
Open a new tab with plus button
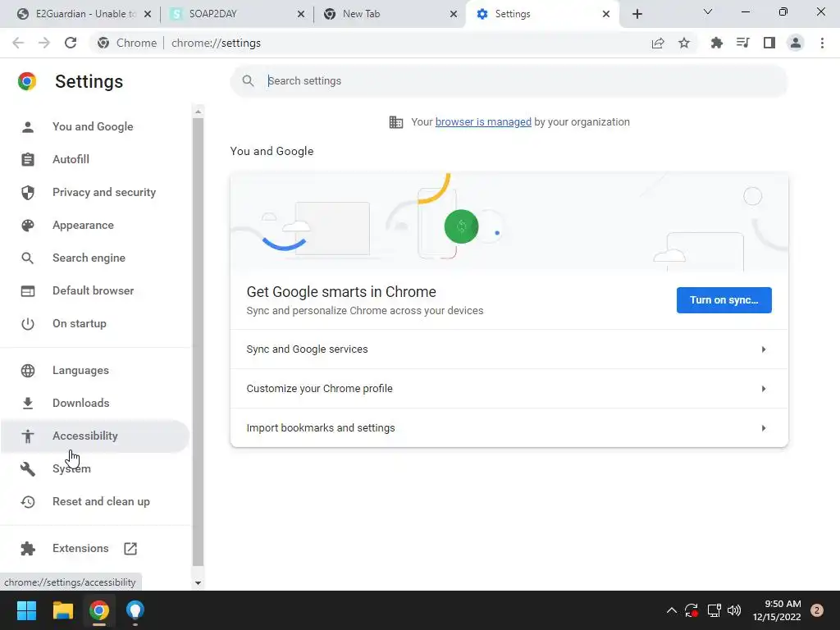637,14
